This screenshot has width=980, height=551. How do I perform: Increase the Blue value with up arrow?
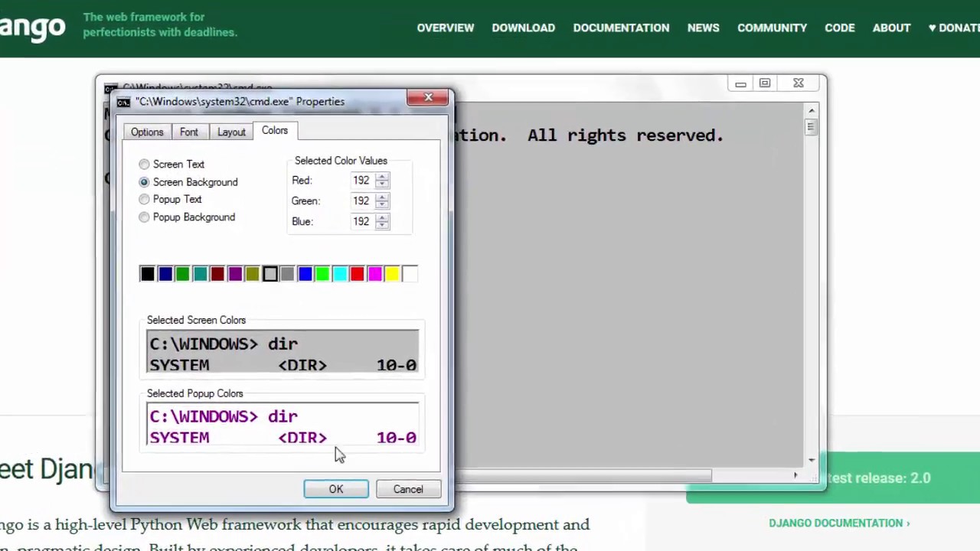[x=382, y=217]
